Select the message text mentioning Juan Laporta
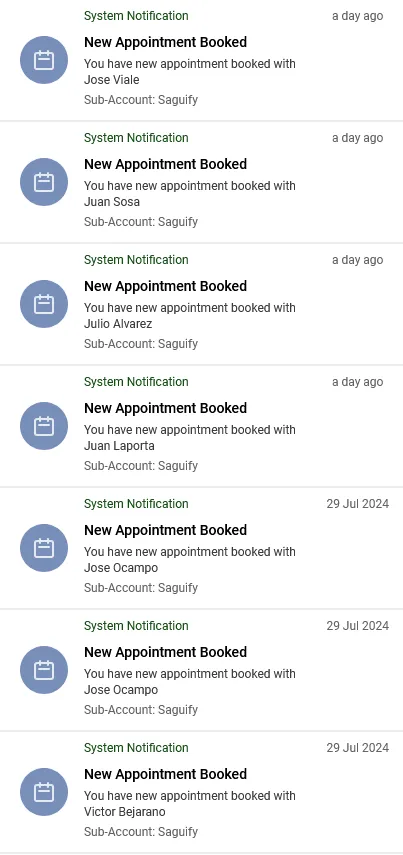Image resolution: width=403 pixels, height=855 pixels. coord(190,438)
